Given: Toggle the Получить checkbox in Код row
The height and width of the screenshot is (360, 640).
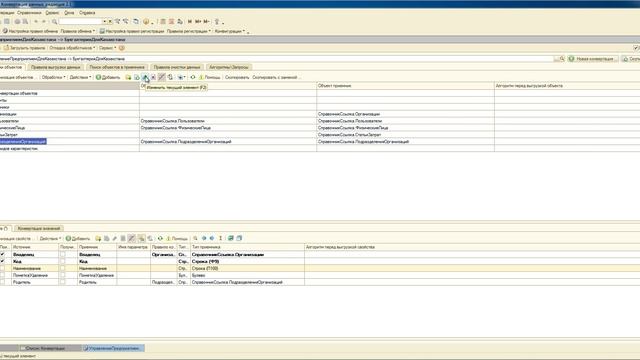Looking at the screenshot, I should [62, 261].
